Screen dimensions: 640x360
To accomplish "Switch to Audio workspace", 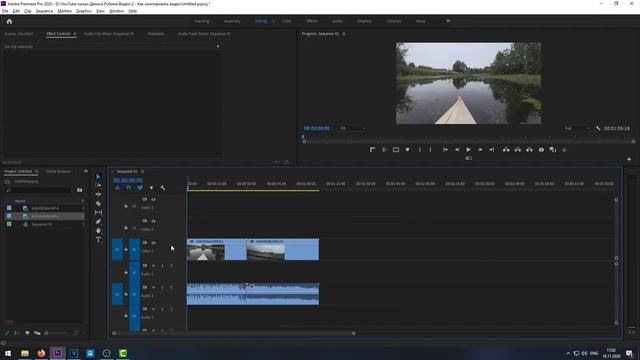I will (x=337, y=21).
